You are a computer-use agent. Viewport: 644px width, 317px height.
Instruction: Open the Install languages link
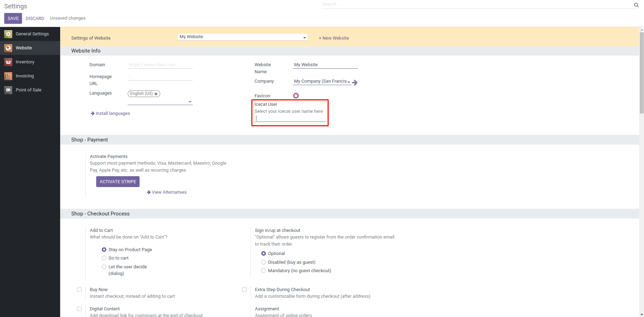[112, 113]
